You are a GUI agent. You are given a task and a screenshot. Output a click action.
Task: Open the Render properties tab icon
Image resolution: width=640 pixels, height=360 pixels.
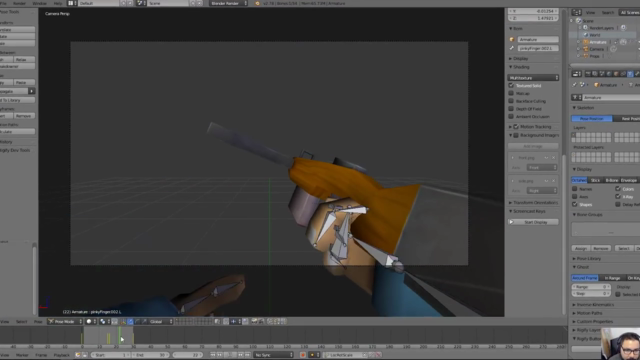pyautogui.click(x=588, y=74)
